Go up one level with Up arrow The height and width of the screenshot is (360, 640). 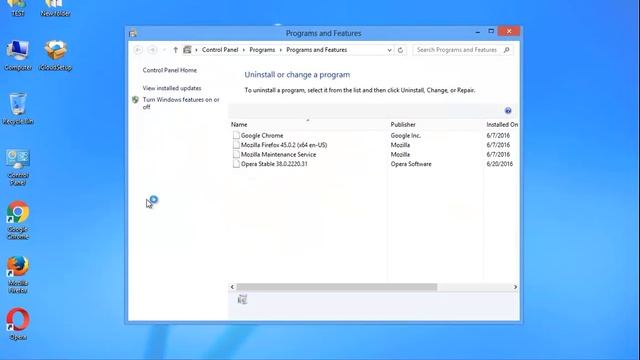point(176,50)
